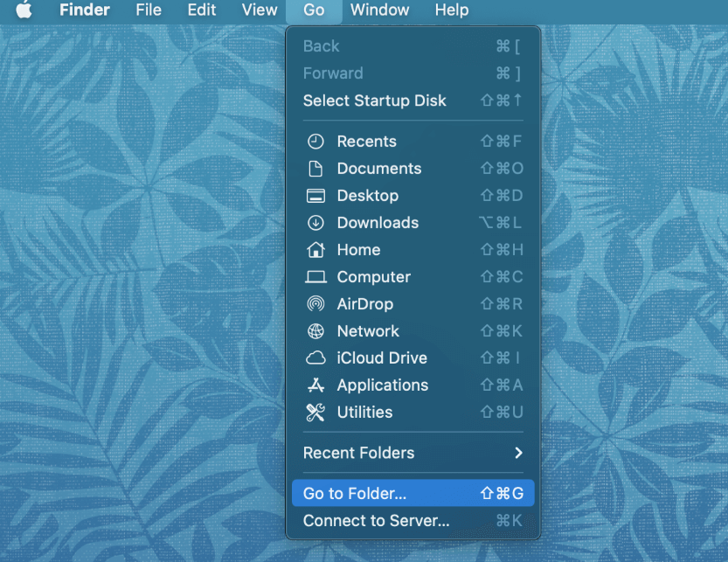Open the File menu
The height and width of the screenshot is (562, 728).
[149, 10]
